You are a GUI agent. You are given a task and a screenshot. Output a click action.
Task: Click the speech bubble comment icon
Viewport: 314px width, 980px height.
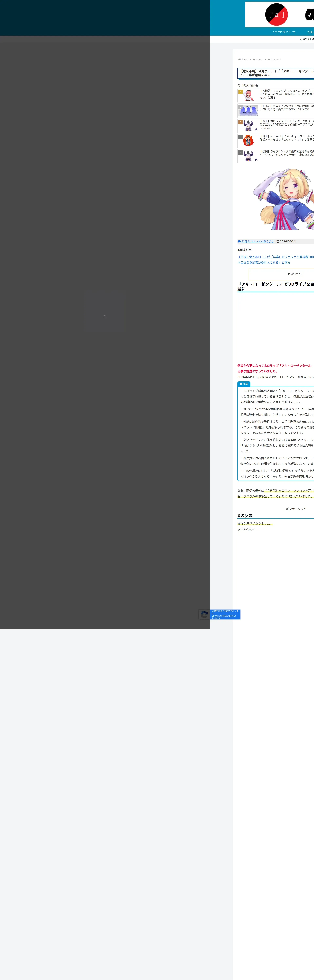coord(239,242)
